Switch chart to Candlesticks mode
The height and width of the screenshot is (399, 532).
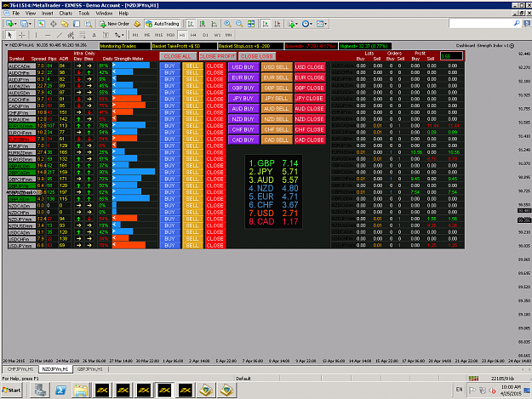(x=203, y=24)
